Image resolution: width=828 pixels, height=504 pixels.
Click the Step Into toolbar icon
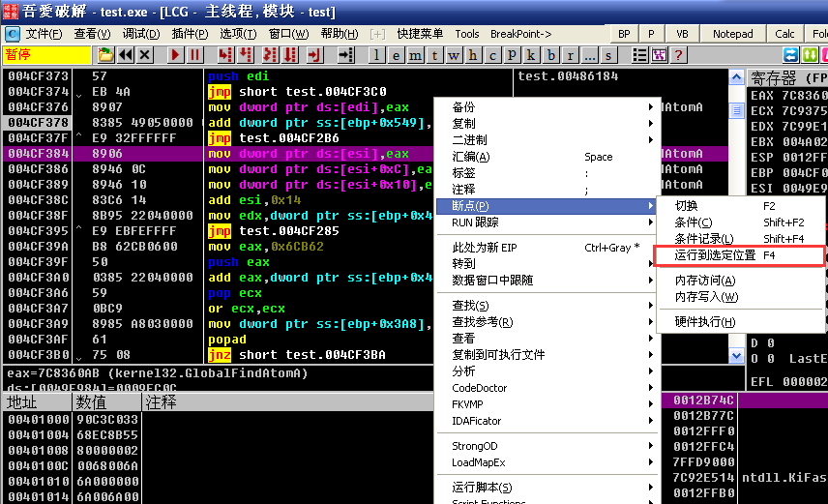point(225,54)
